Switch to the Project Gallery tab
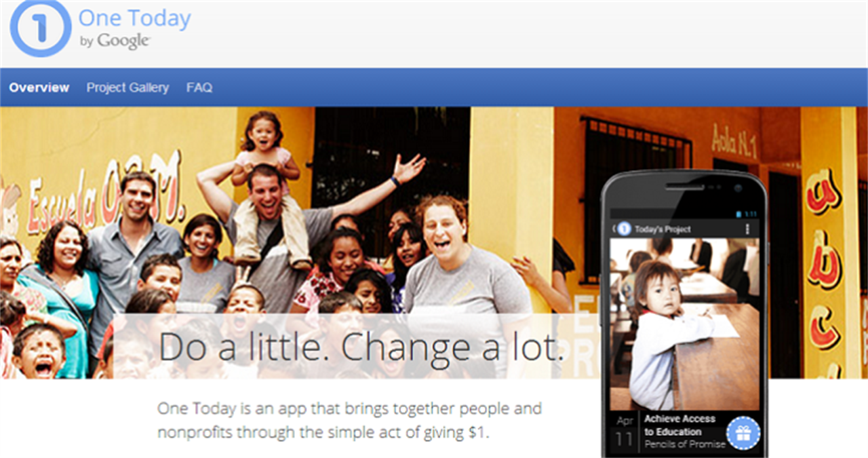The height and width of the screenshot is (458, 868). (127, 88)
